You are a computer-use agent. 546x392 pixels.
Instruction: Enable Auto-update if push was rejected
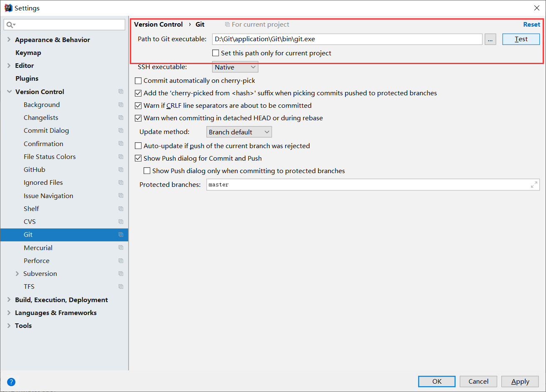(x=138, y=146)
